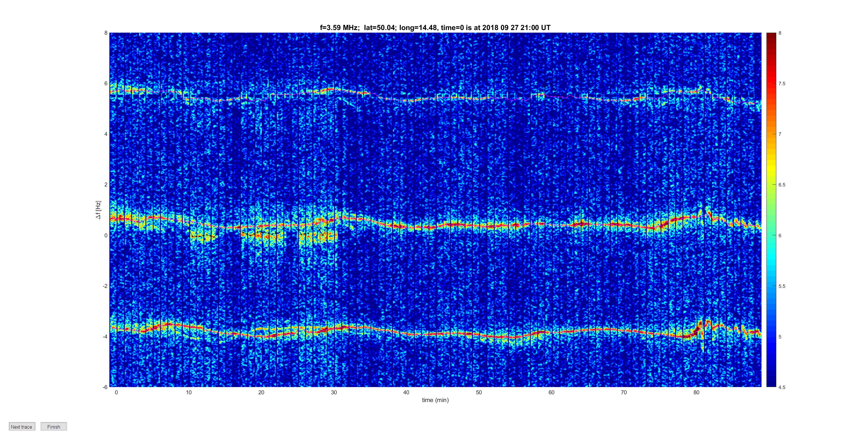Click the plot title showing 3.59 MHz
The image size is (868, 435).
(x=435, y=28)
